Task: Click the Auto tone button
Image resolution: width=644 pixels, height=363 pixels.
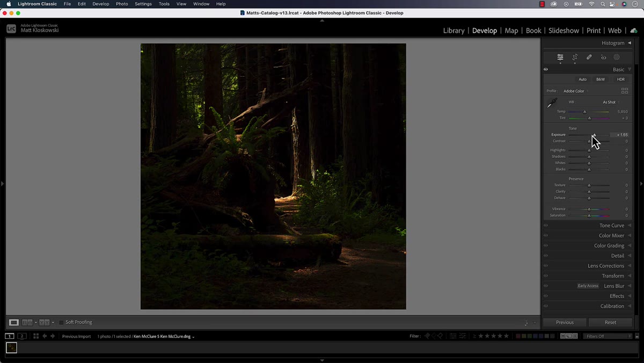Action: pos(583,79)
